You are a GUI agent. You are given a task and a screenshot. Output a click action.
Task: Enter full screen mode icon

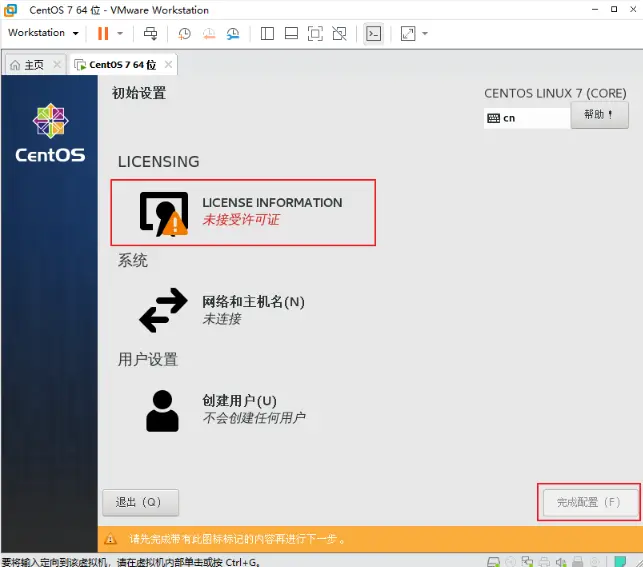(x=315, y=33)
